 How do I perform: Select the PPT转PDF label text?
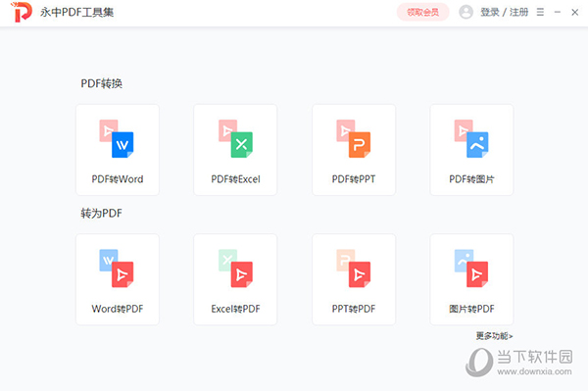click(354, 309)
